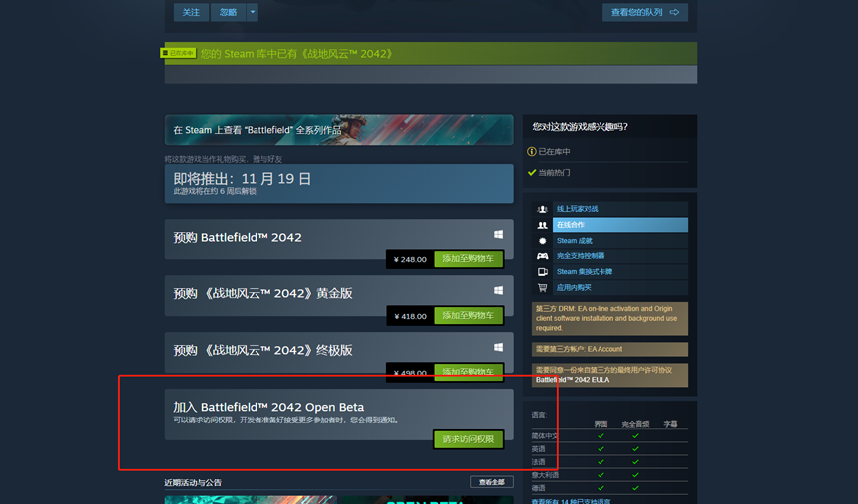
Task: Open the Battlefield franchise banner
Action: pyautogui.click(x=339, y=130)
